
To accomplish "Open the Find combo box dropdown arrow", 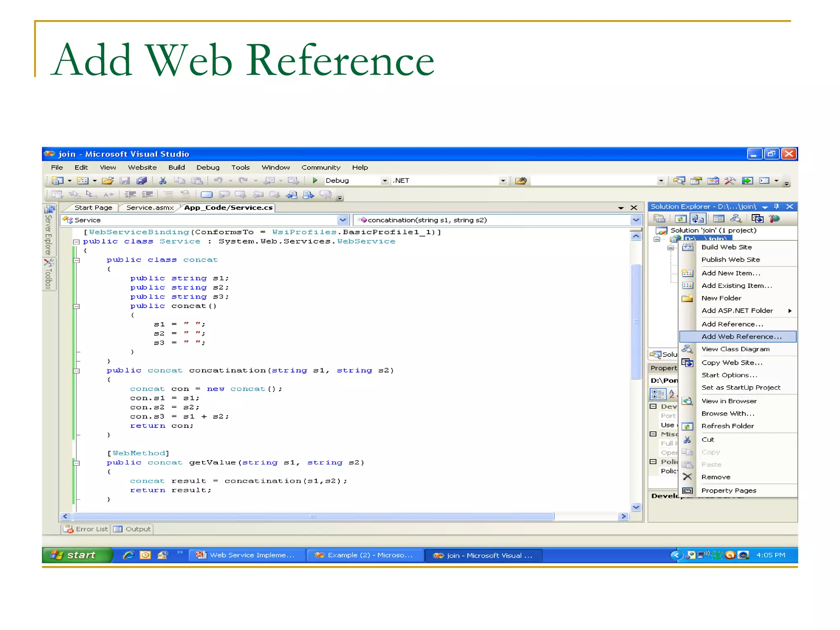I will coord(661,180).
